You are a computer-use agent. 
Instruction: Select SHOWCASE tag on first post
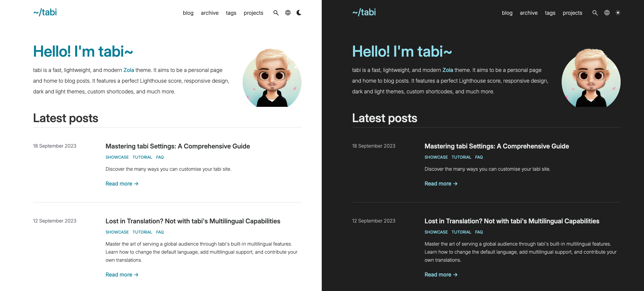117,157
